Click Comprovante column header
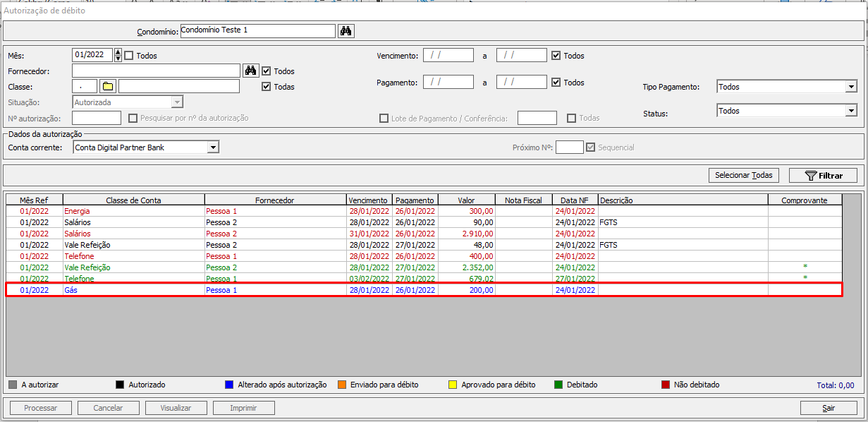Image resolution: width=868 pixels, height=422 pixels. pos(805,200)
